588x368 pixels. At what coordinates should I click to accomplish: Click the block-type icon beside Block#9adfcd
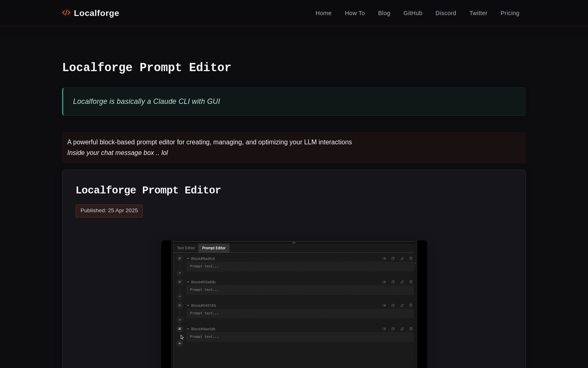[x=180, y=258]
